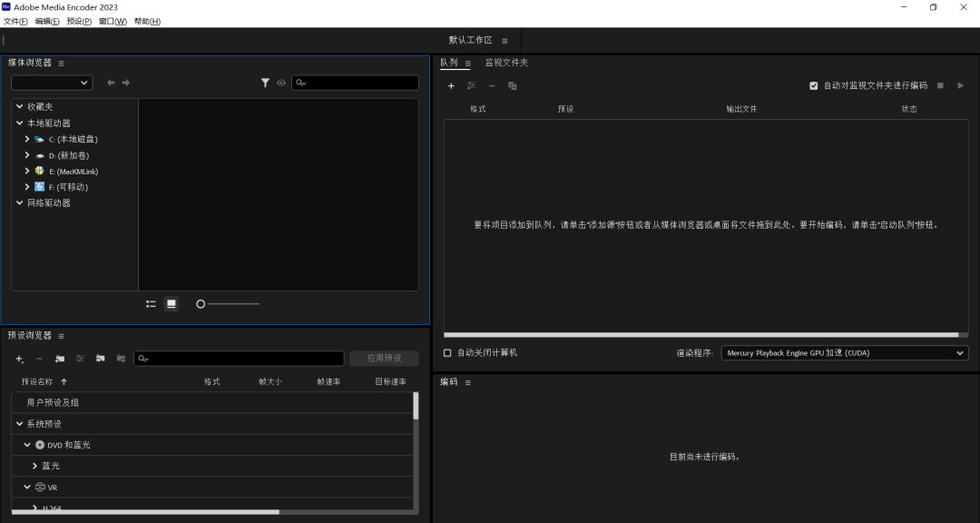Collapse the DVD 和蓝光 preset group

[x=26, y=445]
